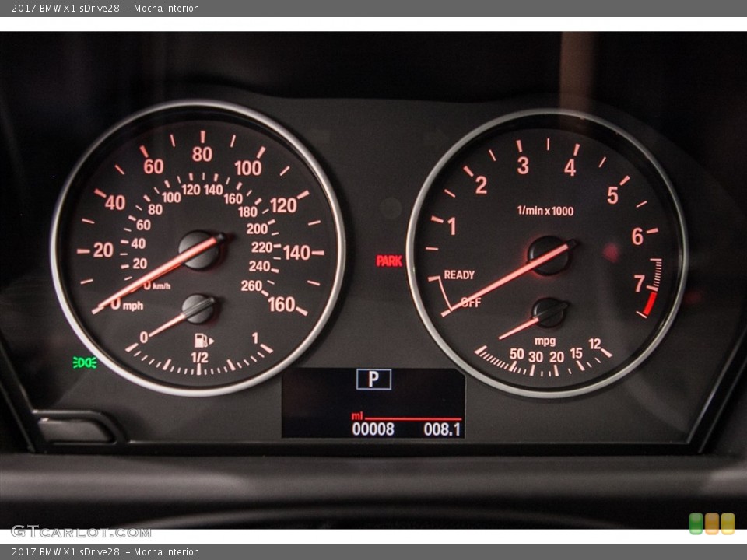Click the mph label on speedometer
747x560 pixels.
133,306
